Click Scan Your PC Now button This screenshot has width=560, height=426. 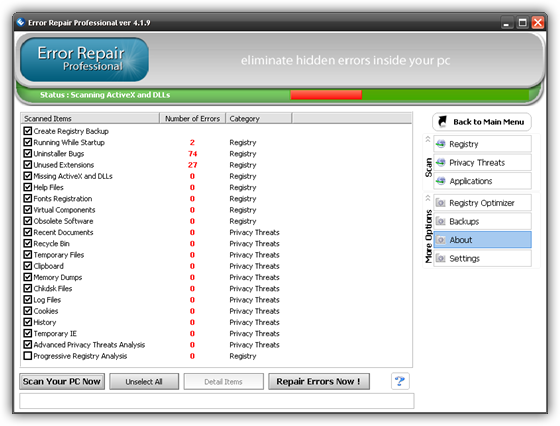coord(62,381)
